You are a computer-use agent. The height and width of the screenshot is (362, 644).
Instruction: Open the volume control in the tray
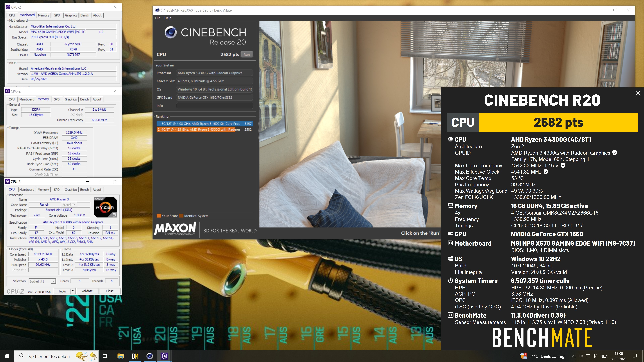[595, 356]
